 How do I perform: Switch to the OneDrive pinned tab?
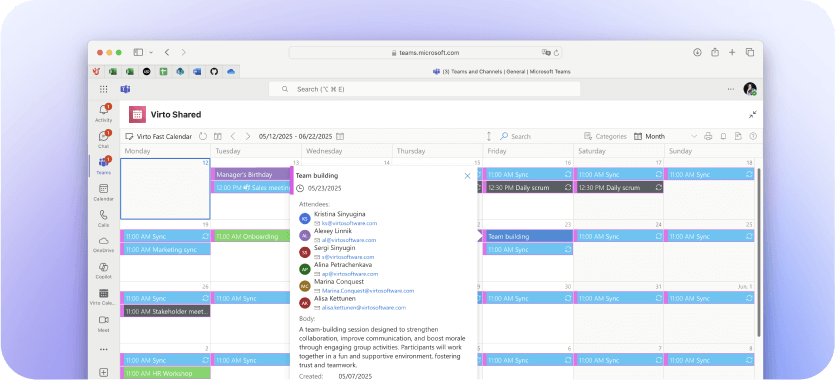pos(231,71)
